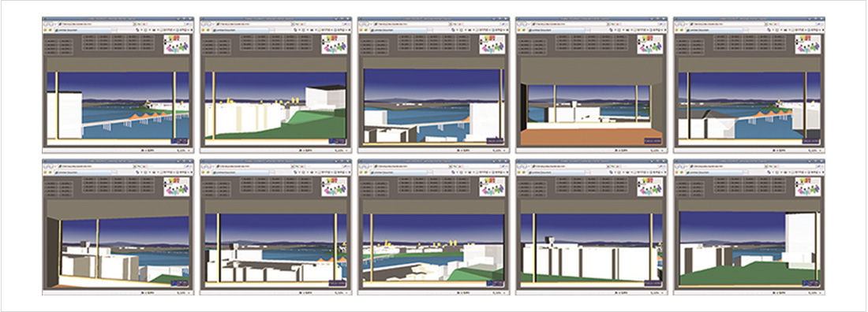This screenshot has width=868, height=312.
Task: Click the refresh icon beside the address bar in the green-hill building window
Action: pyautogui.click(x=297, y=24)
